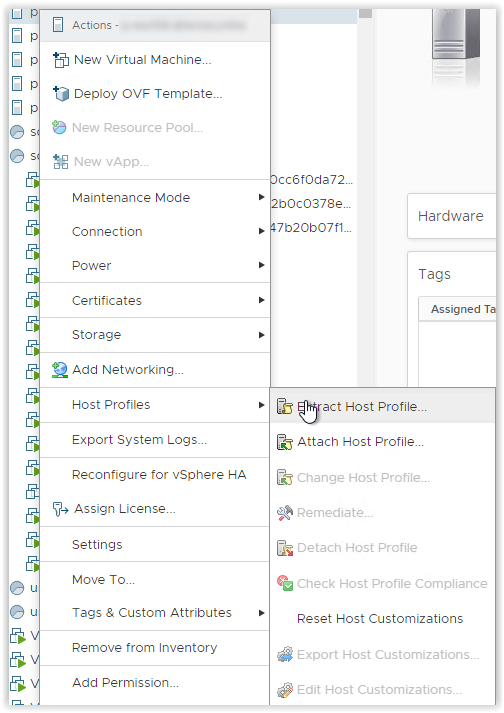Click the Extract Host Profile icon
The image size is (504, 713).
285,406
